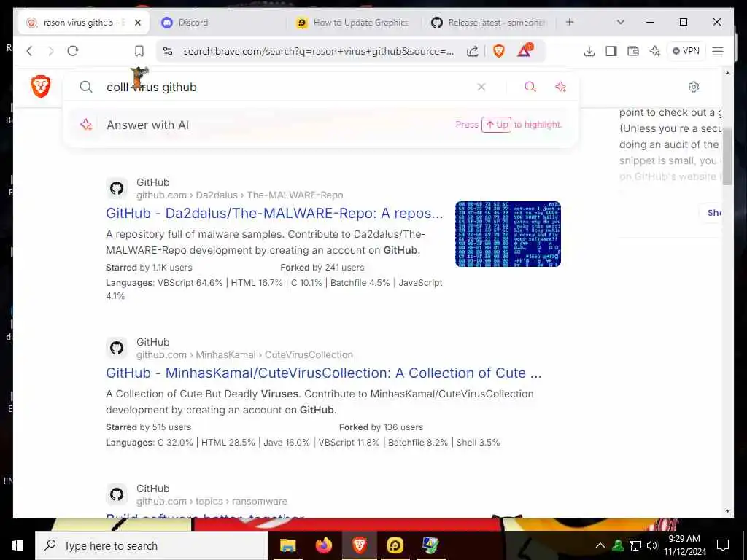The image size is (747, 560).
Task: Go back to the previous page
Action: click(29, 51)
